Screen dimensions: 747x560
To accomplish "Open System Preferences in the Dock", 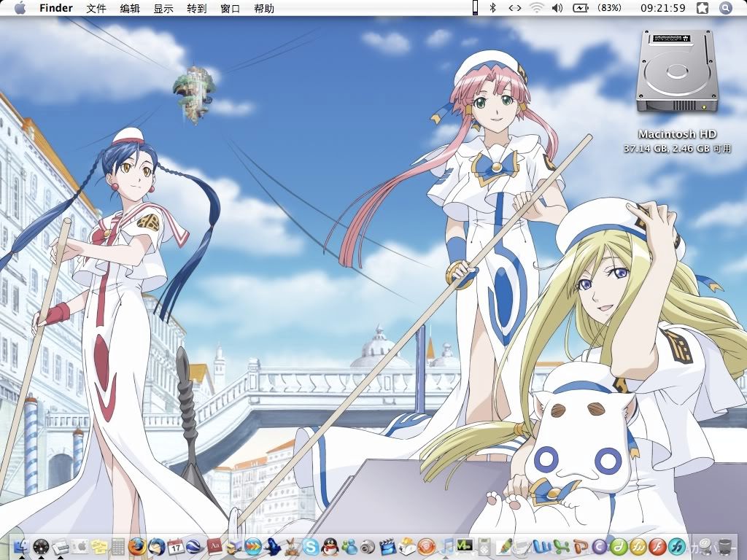I will (80, 547).
